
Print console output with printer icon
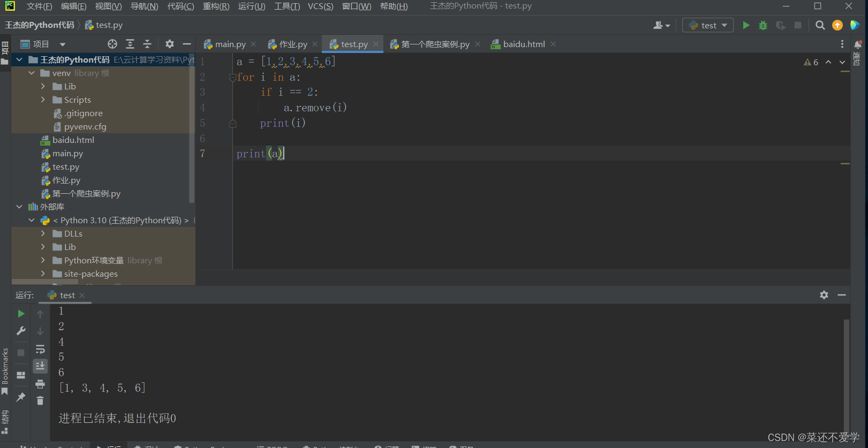tap(40, 384)
